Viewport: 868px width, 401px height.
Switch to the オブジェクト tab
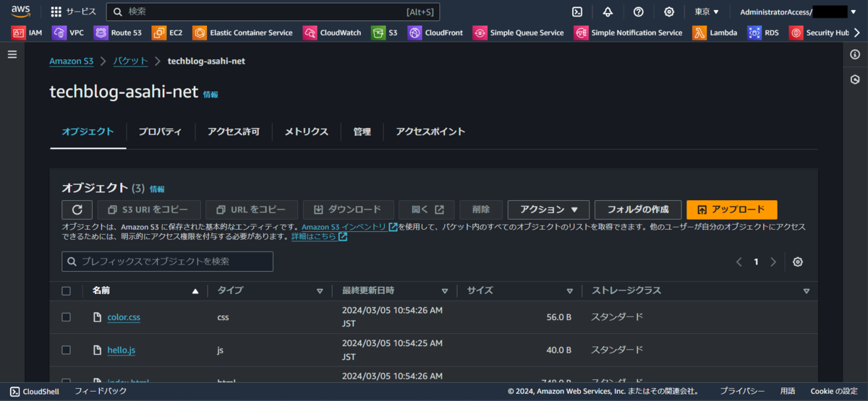click(x=88, y=131)
